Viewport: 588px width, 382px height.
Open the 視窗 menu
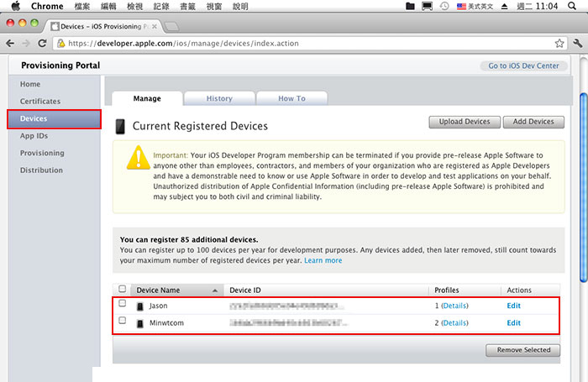tap(214, 7)
